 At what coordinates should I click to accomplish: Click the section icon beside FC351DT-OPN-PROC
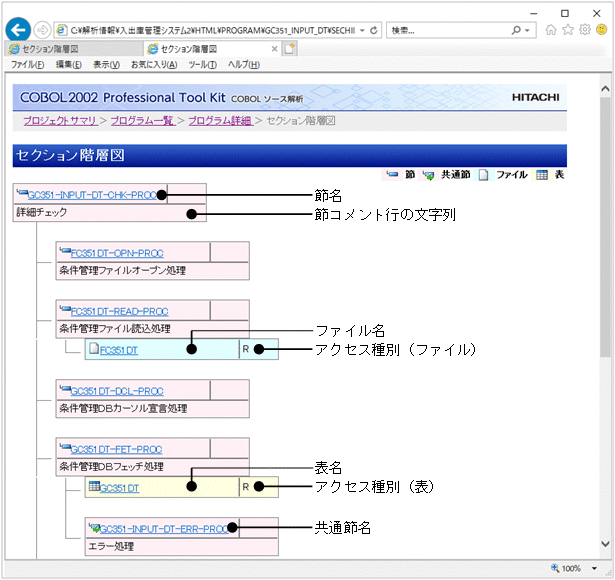pos(65,251)
